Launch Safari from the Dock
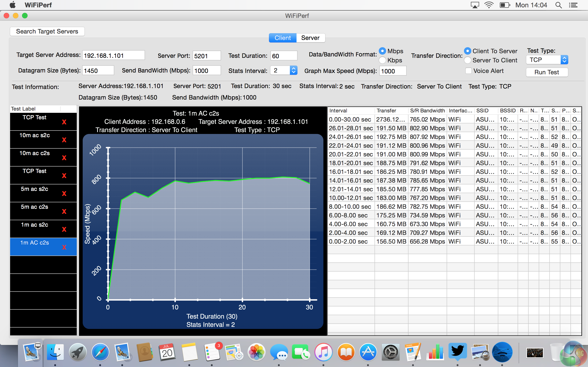 100,352
